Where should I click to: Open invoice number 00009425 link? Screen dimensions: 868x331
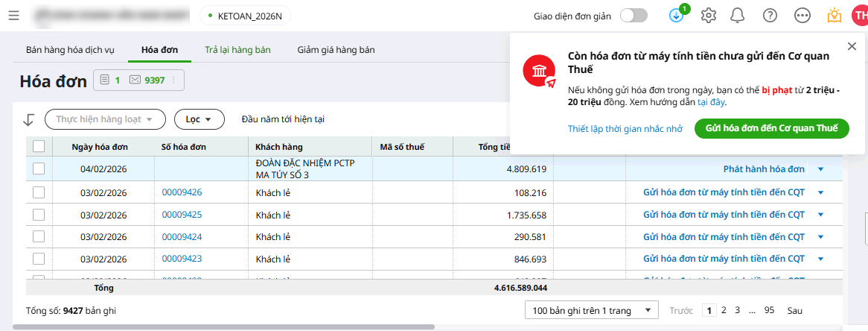click(182, 215)
